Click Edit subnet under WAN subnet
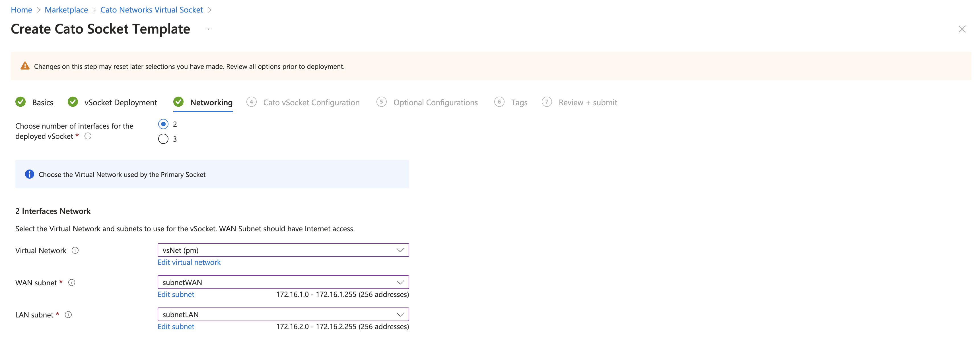The height and width of the screenshot is (351, 980). [x=175, y=294]
